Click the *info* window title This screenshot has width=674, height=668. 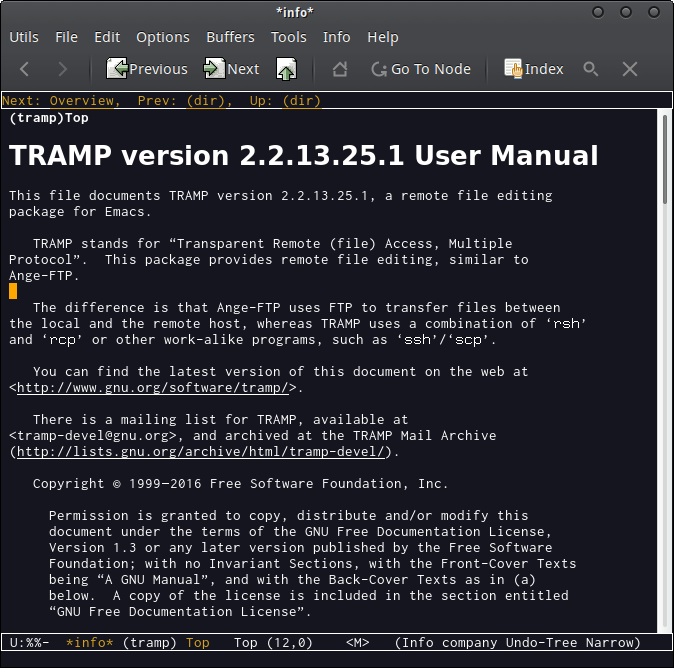tap(295, 12)
